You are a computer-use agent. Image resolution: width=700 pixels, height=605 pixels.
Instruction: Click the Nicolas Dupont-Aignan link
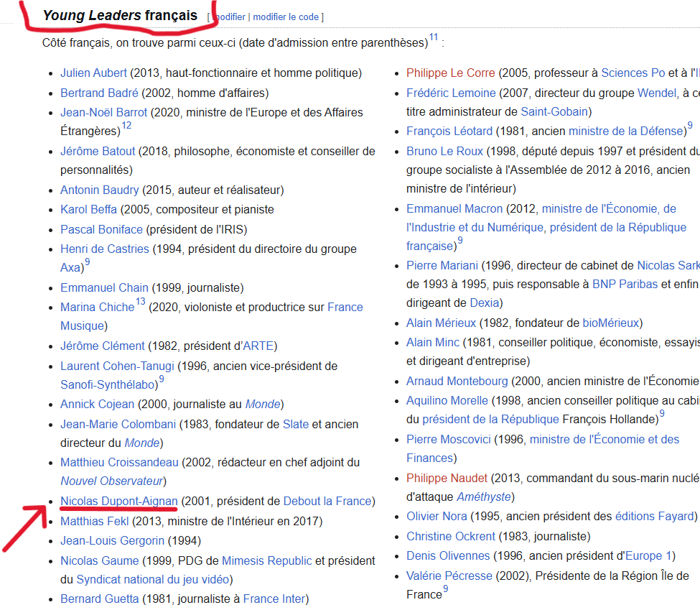118,501
